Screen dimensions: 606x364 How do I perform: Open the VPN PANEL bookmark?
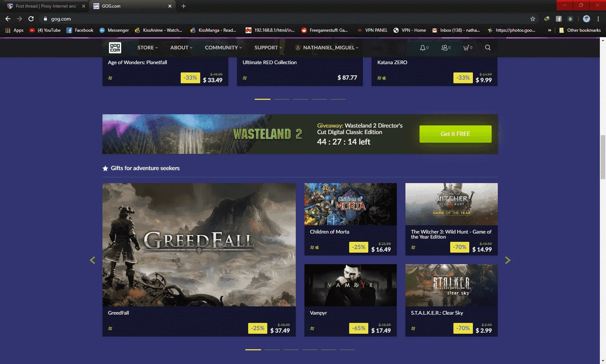point(372,30)
